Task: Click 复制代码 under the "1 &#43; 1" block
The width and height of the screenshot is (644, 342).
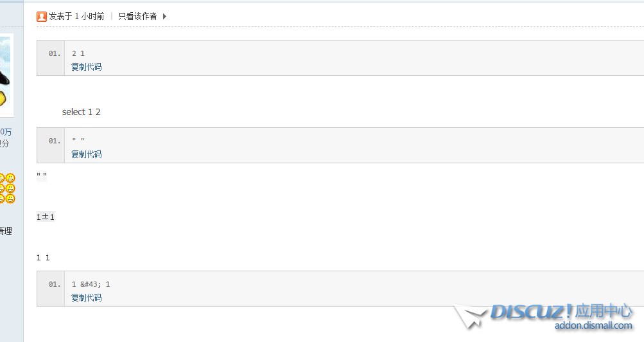Action: [x=86, y=298]
